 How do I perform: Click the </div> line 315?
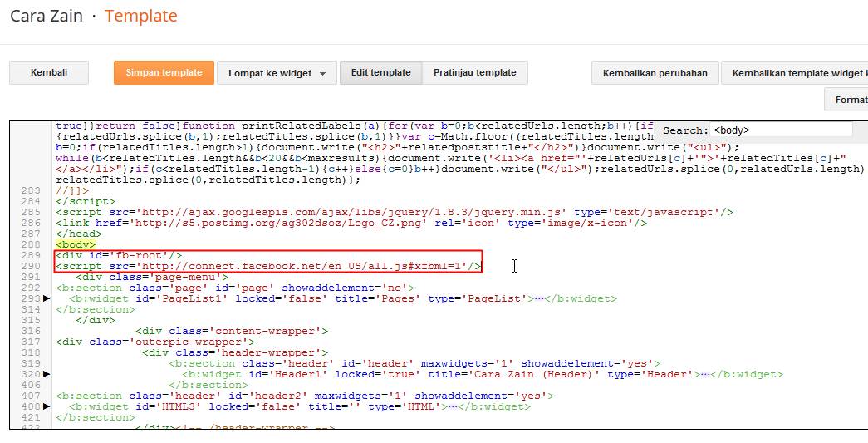(96, 320)
